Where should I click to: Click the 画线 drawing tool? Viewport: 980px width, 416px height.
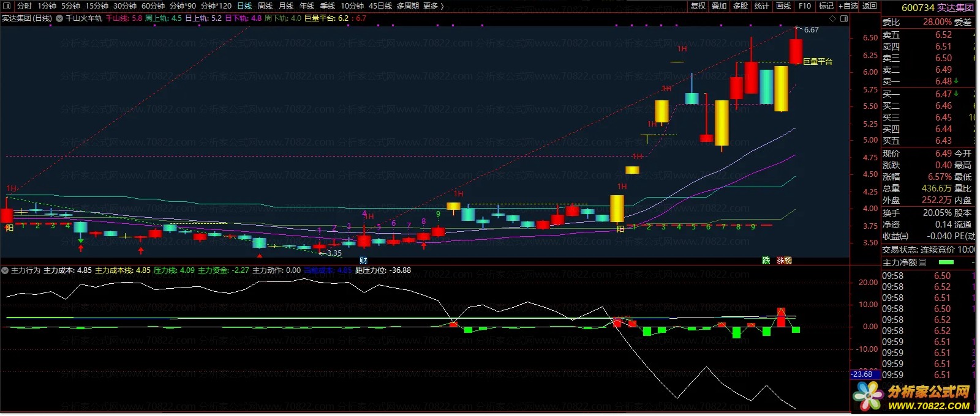tap(783, 6)
